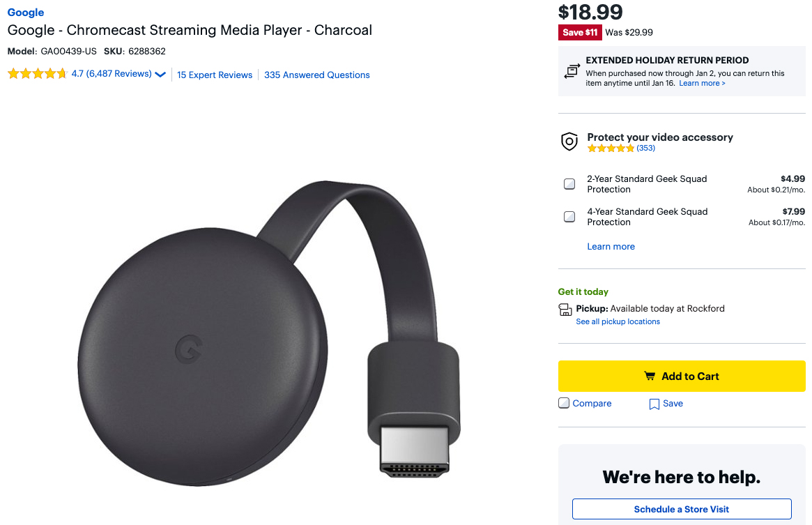The width and height of the screenshot is (812, 525).
Task: Check 2-Year Standard Geek Squad Protection
Action: coord(569,184)
